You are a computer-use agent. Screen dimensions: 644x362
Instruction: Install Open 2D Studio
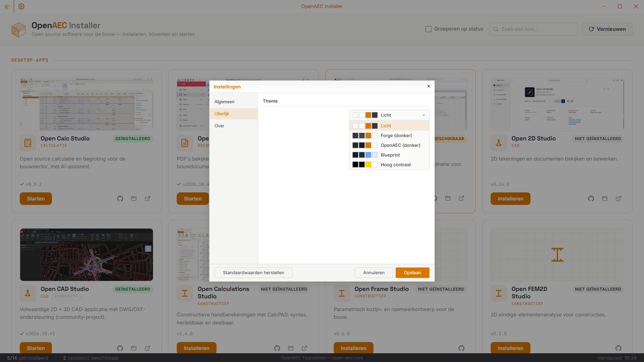tap(511, 199)
